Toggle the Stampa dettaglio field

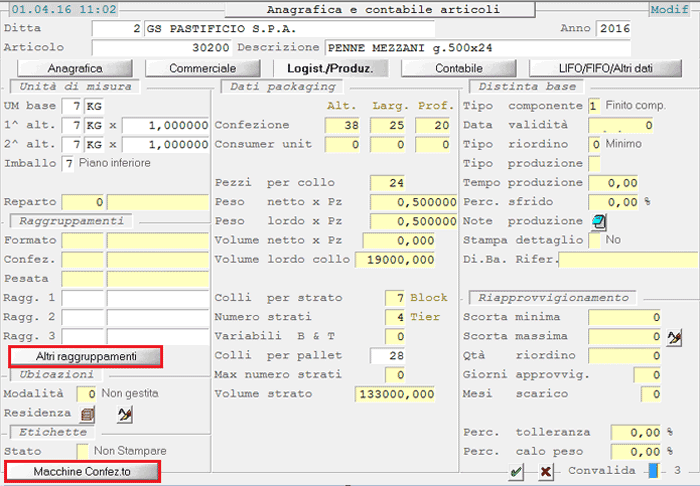point(595,240)
